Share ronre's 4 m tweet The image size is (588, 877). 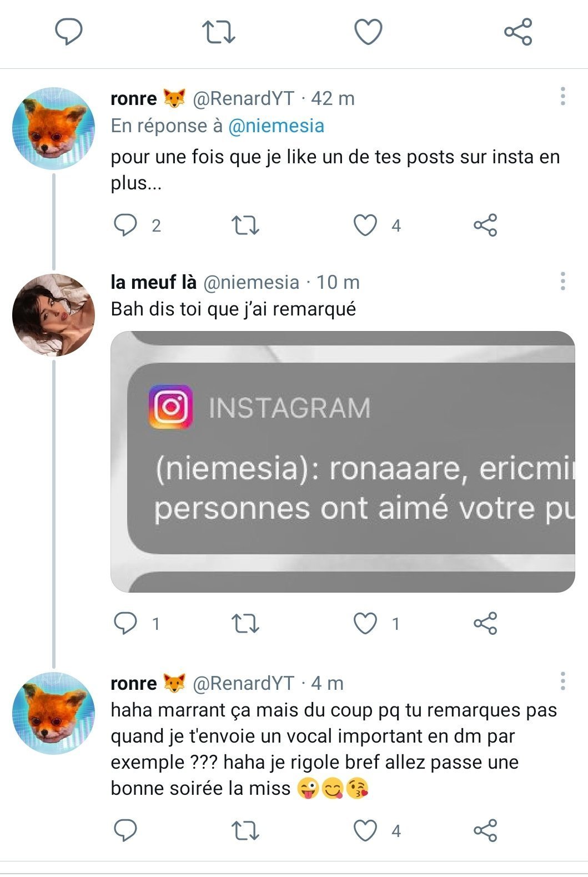(x=485, y=831)
